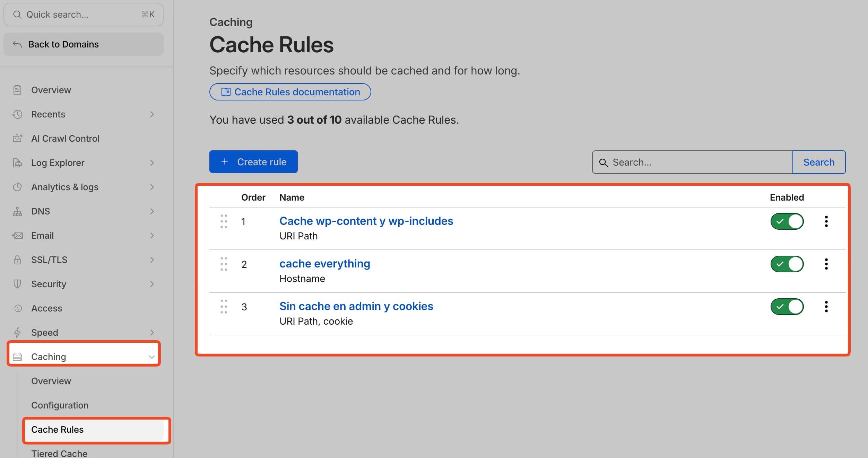Select Tiered Cache in the sidebar
The width and height of the screenshot is (868, 458).
click(x=59, y=453)
